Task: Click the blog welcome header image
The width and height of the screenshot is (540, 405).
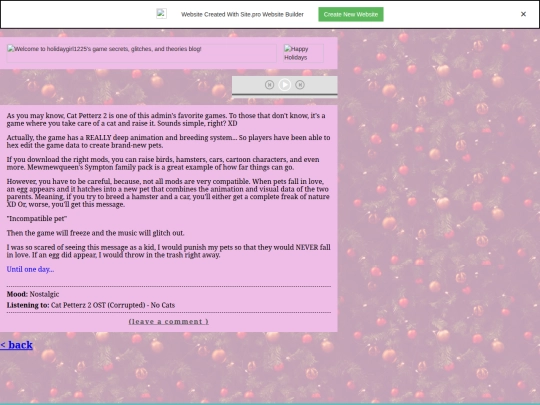Action: tap(142, 53)
